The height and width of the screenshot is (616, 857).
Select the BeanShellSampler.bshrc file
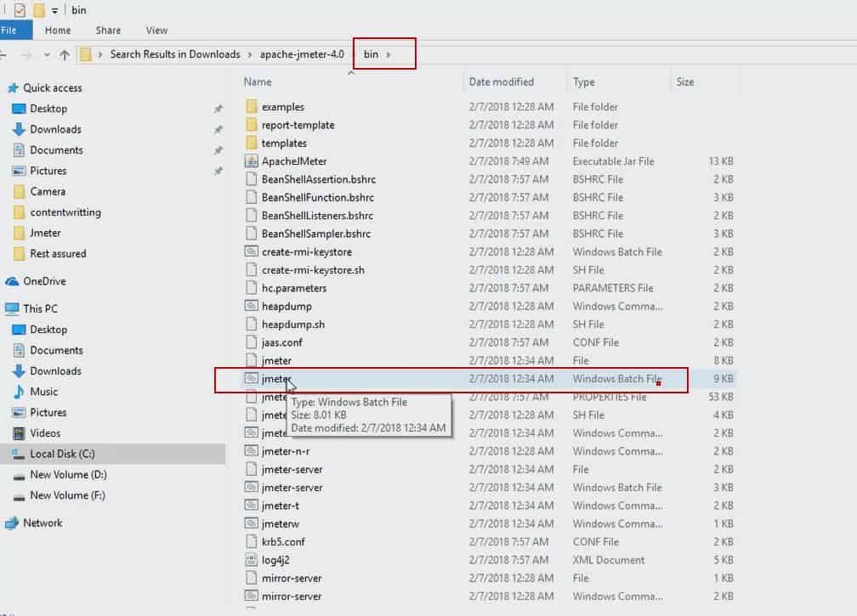(316, 234)
